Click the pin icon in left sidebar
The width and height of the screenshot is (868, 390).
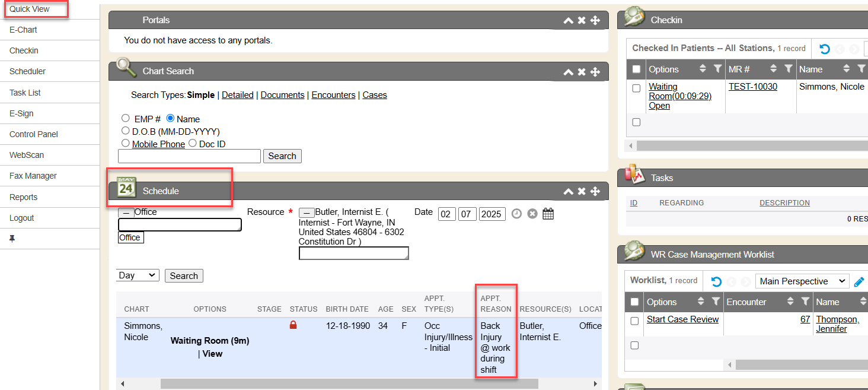(12, 239)
